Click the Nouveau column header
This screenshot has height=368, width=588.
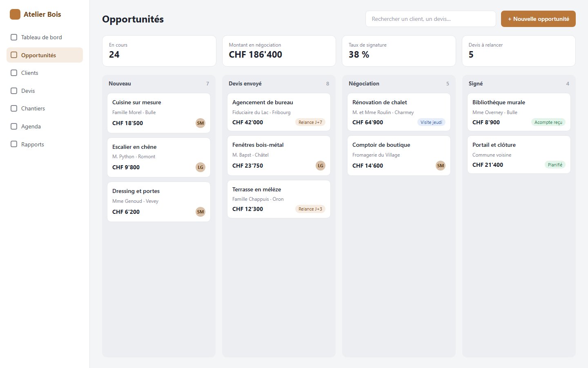120,83
